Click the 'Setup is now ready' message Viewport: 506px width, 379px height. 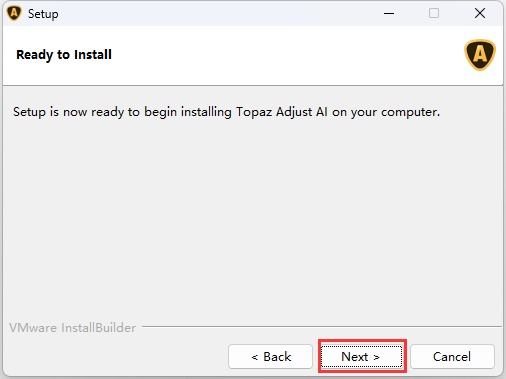click(x=226, y=112)
